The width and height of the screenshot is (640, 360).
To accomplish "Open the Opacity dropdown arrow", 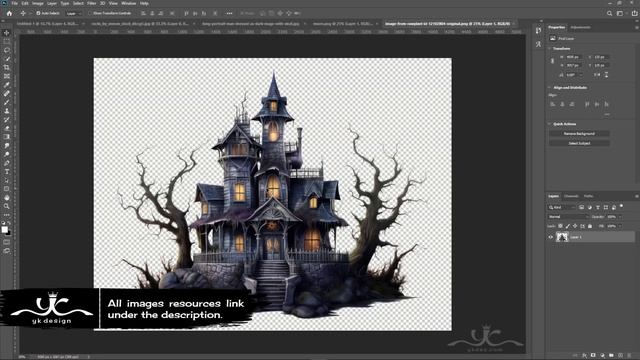I will (620, 217).
